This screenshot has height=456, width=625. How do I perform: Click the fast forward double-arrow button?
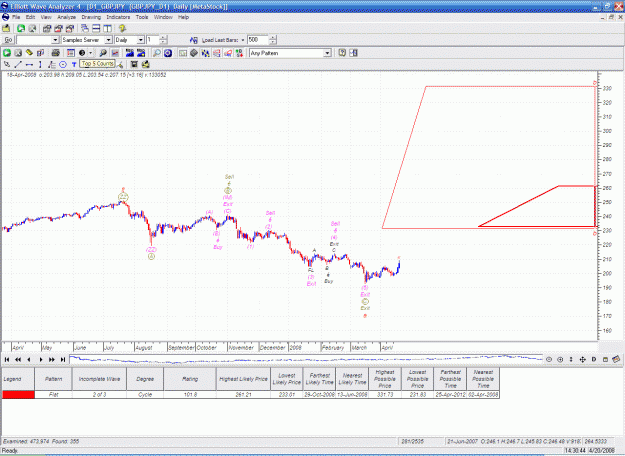point(52,360)
